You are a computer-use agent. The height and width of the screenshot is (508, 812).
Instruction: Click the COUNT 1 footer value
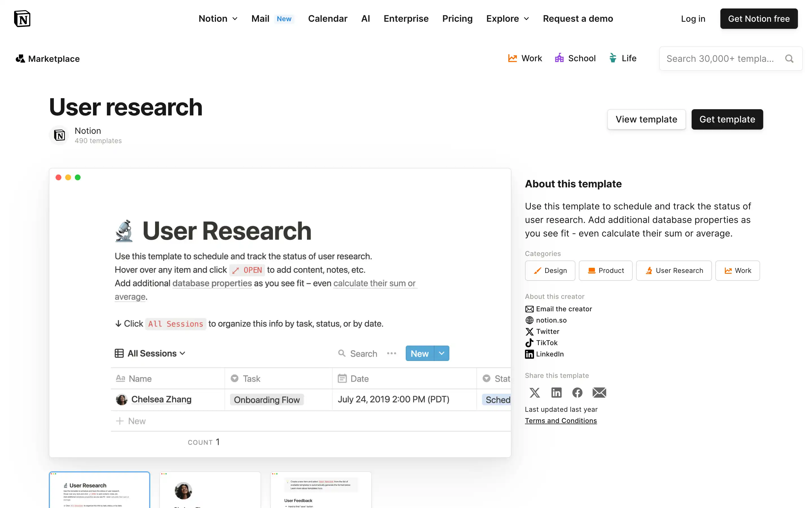coord(204,442)
